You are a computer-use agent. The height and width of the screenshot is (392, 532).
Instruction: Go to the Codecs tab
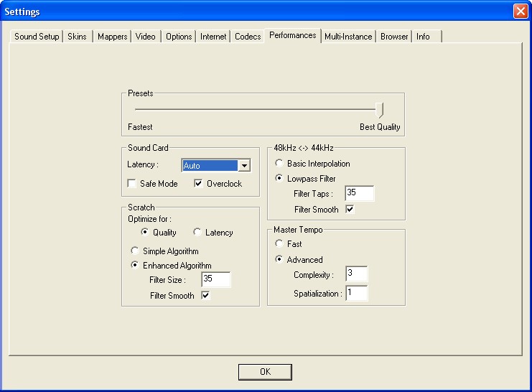(x=248, y=37)
